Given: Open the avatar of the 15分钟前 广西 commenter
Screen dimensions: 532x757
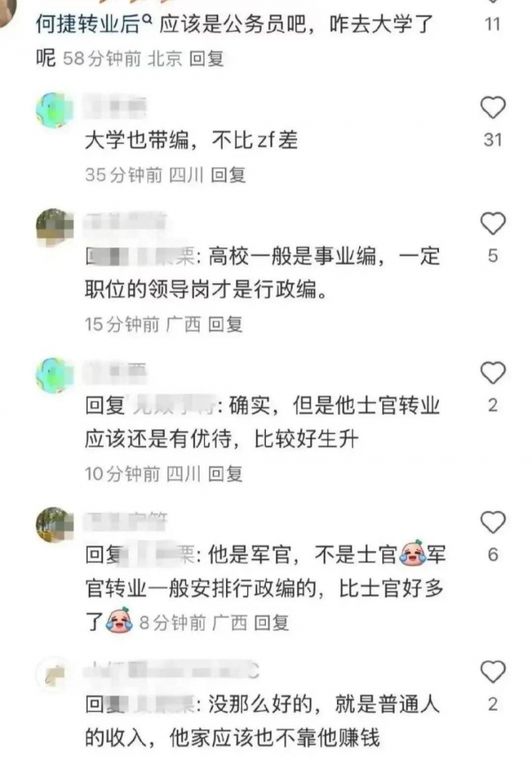Looking at the screenshot, I should click(x=54, y=226).
